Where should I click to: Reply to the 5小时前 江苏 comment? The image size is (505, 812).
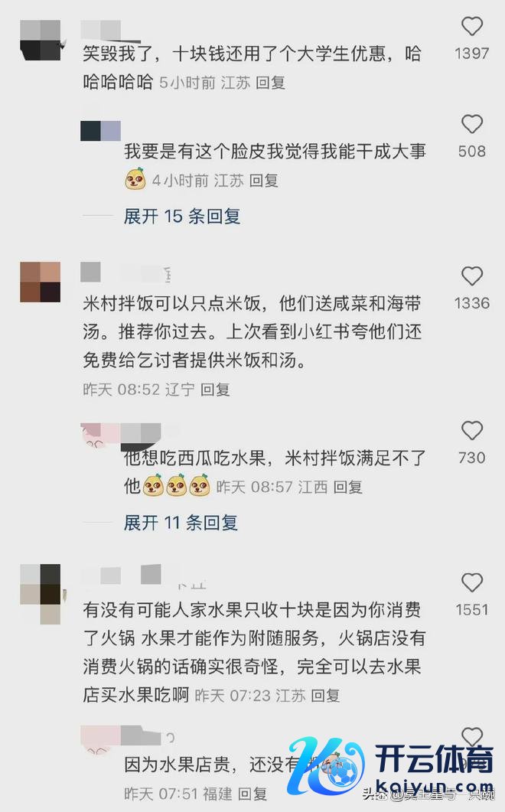(270, 83)
